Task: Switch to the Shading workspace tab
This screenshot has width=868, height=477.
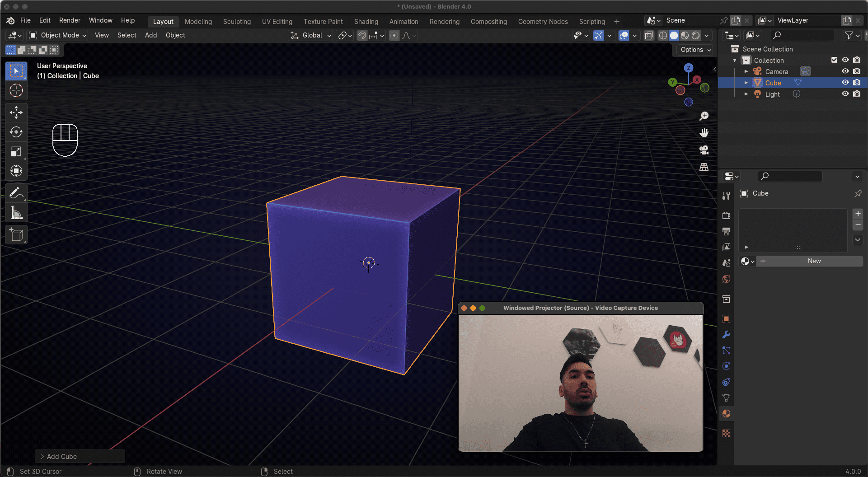Action: (366, 22)
